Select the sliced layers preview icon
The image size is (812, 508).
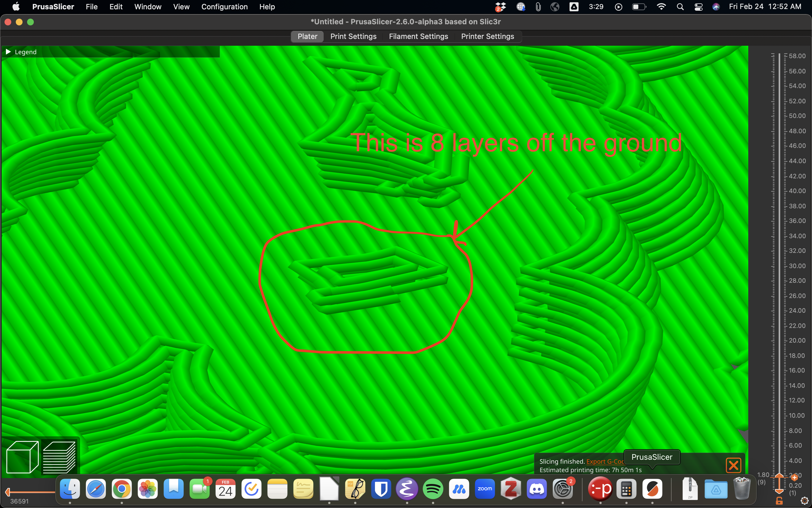point(59,457)
